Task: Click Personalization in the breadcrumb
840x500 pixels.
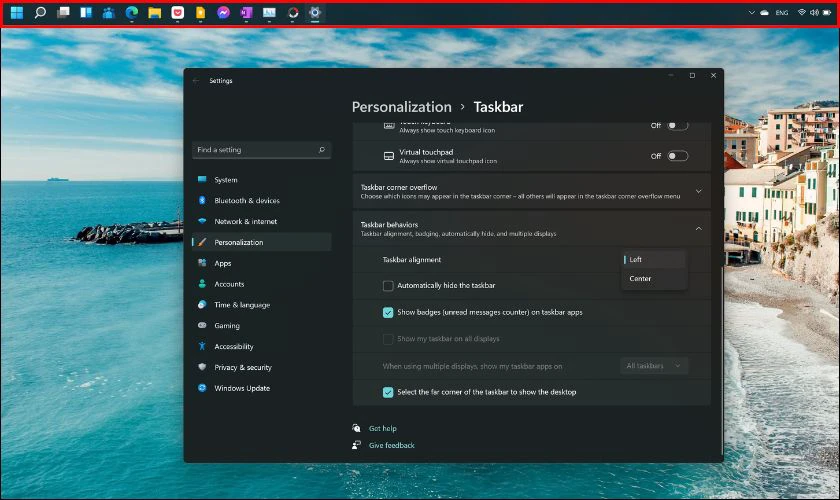Action: (401, 107)
